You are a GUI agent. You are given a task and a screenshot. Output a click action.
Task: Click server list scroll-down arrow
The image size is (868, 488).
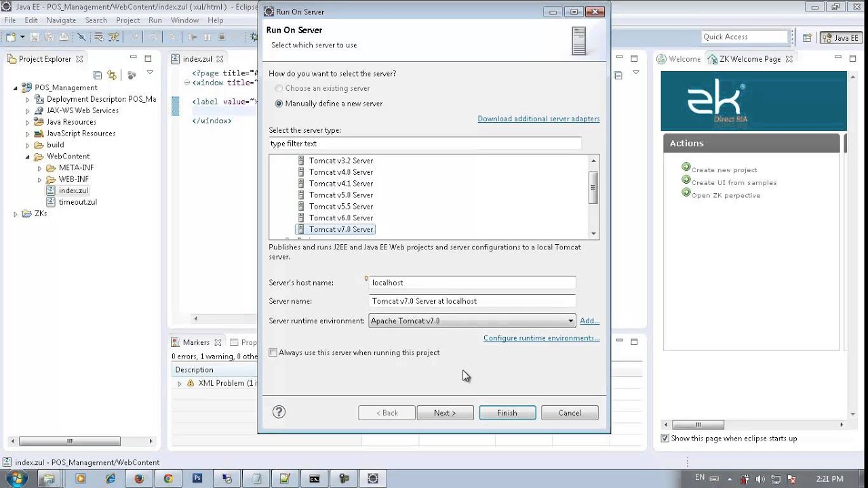point(594,234)
